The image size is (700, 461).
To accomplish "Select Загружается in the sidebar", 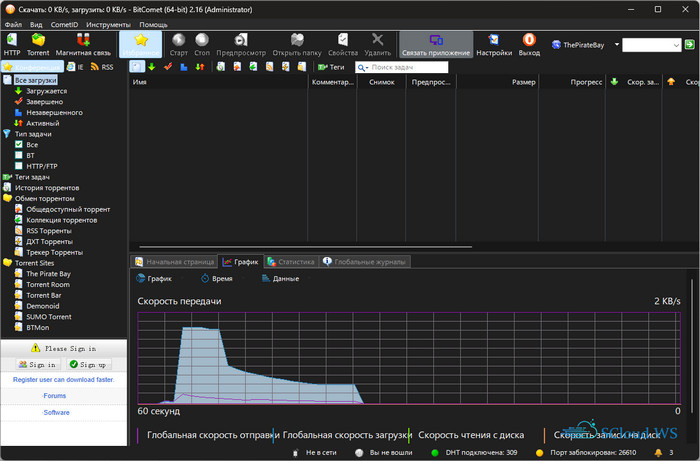I will point(46,91).
